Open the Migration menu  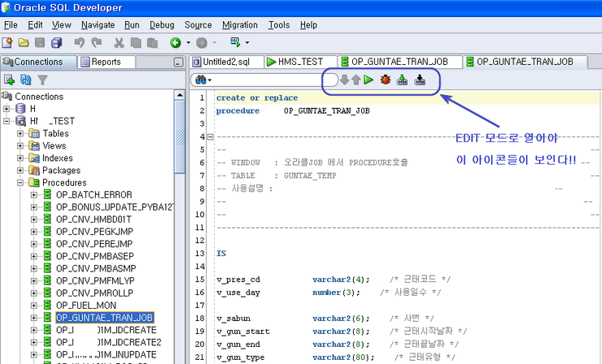coord(238,25)
